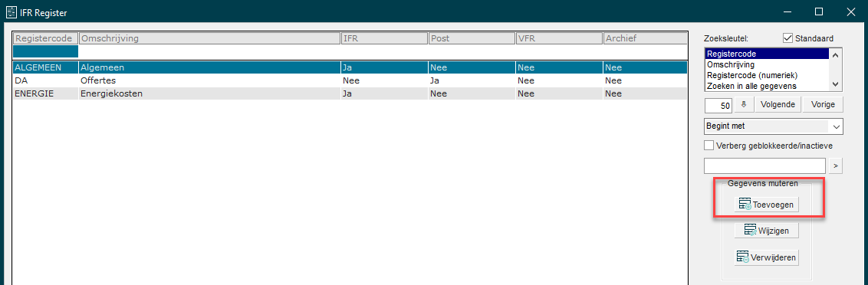
Task: Toggle the Standaard checkbox
Action: click(787, 38)
